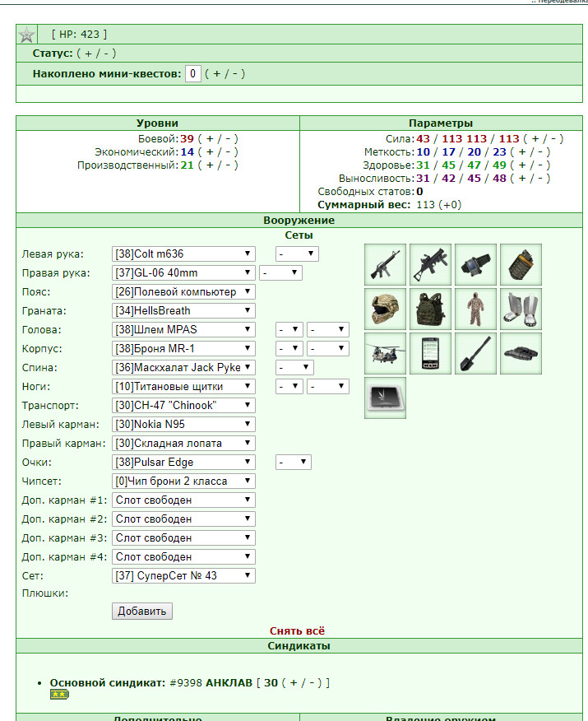588x721 pixels.
Task: Open the Правый карман dropdown
Action: [183, 443]
